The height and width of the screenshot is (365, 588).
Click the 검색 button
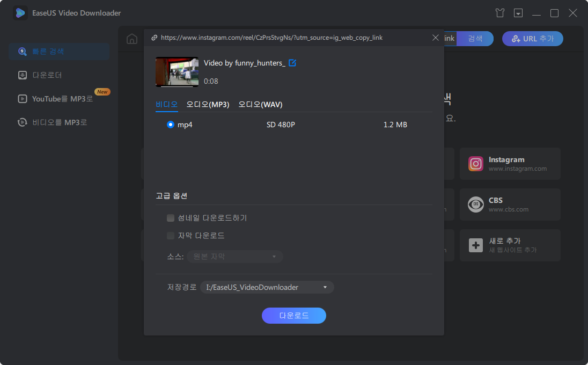pos(475,39)
